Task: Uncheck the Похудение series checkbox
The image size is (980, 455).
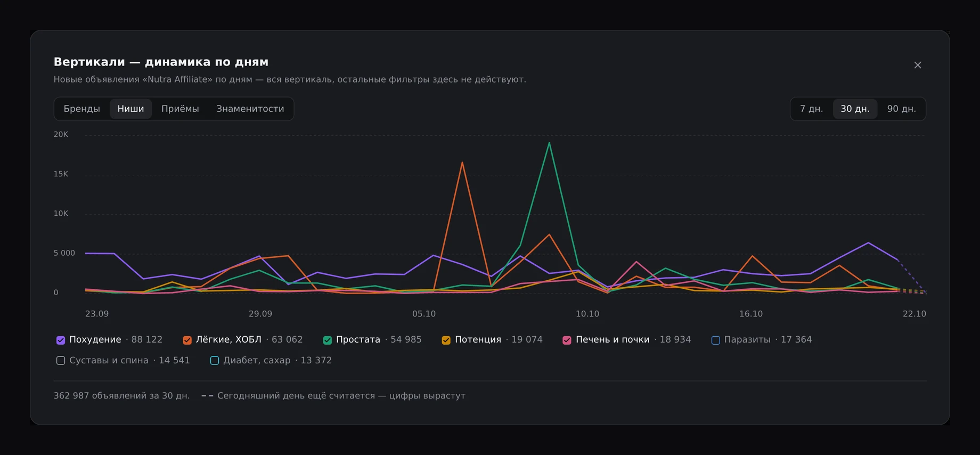Action: coord(61,340)
